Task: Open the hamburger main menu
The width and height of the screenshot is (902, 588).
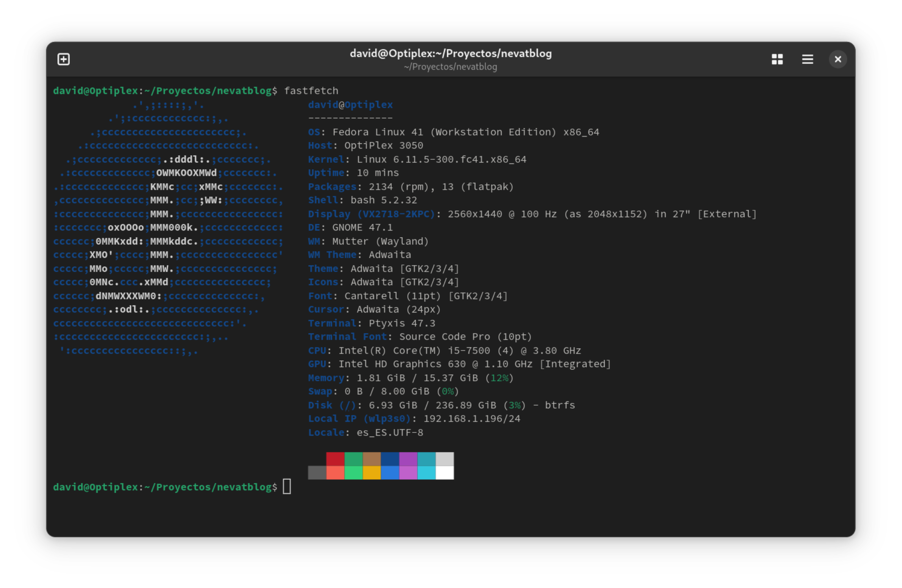Action: 807,59
